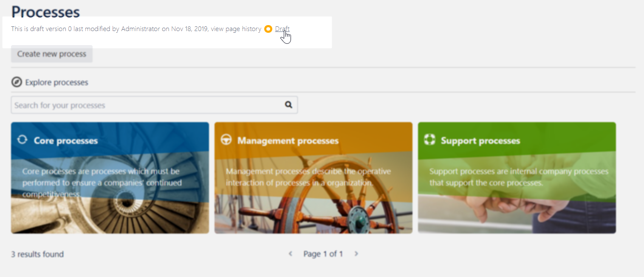This screenshot has height=277, width=644.
Task: Click the Explore processes heading
Action: [x=56, y=83]
